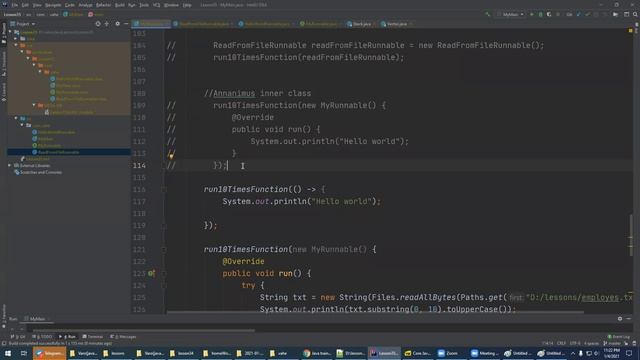
Task: Click line number 114 in the gutter
Action: tap(139, 165)
